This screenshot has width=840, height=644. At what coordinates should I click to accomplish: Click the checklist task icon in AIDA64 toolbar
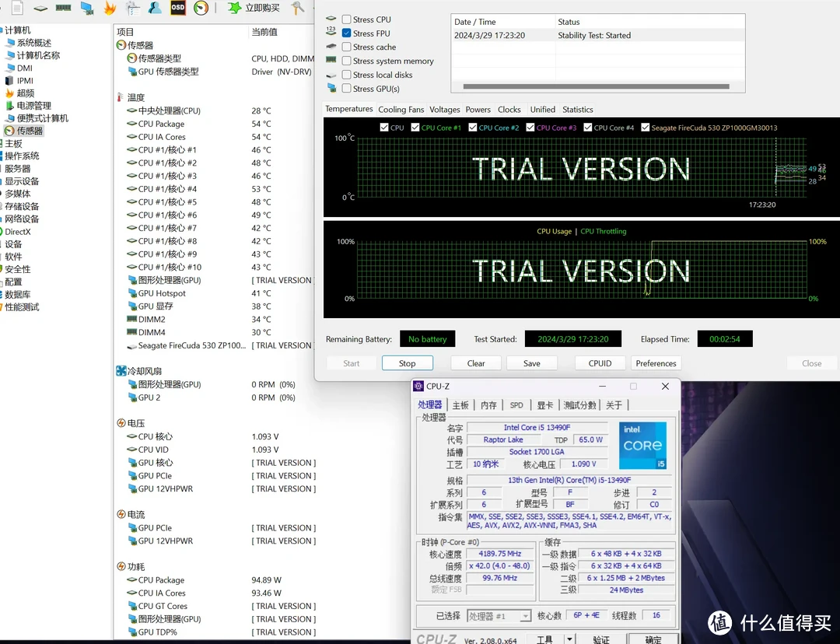pyautogui.click(x=132, y=8)
